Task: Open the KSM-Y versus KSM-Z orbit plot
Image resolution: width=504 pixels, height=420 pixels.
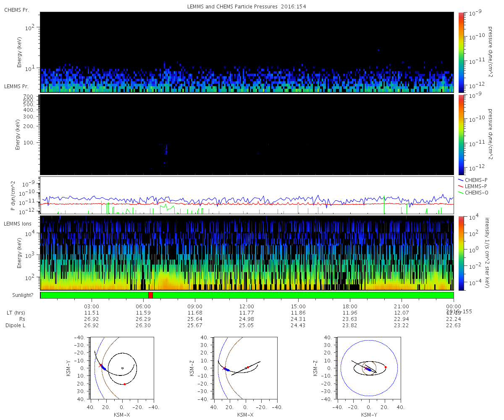Action: [x=369, y=368]
